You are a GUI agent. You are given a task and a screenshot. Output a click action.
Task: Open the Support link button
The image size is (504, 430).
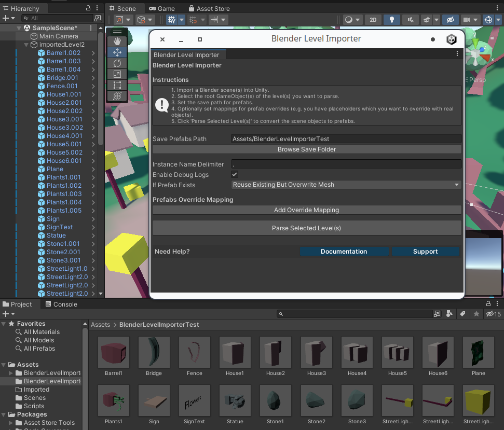(x=425, y=252)
